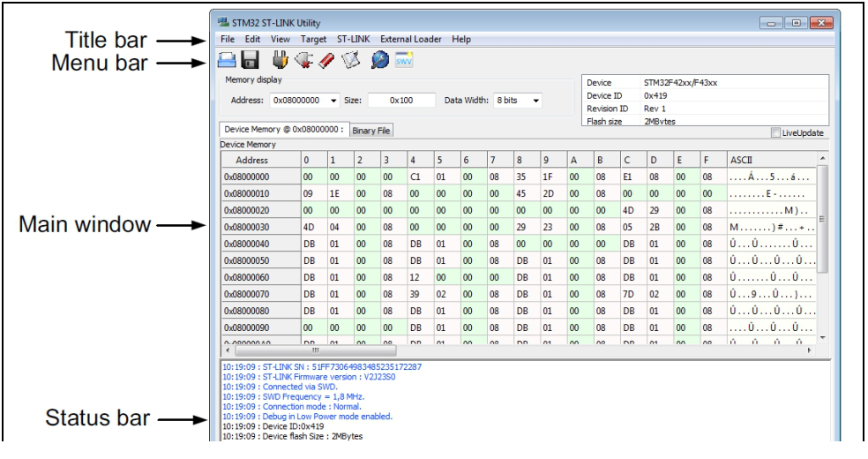Open the Edit menu
The width and height of the screenshot is (868, 459).
pyautogui.click(x=252, y=39)
